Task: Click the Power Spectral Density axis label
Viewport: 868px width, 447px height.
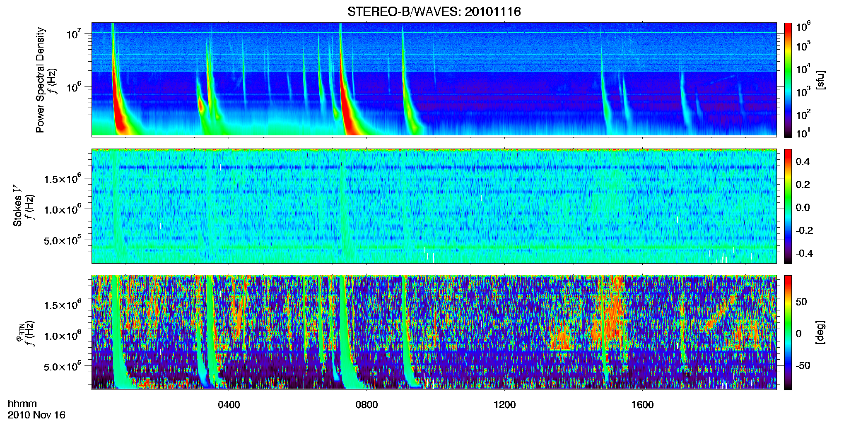Action: tap(40, 80)
